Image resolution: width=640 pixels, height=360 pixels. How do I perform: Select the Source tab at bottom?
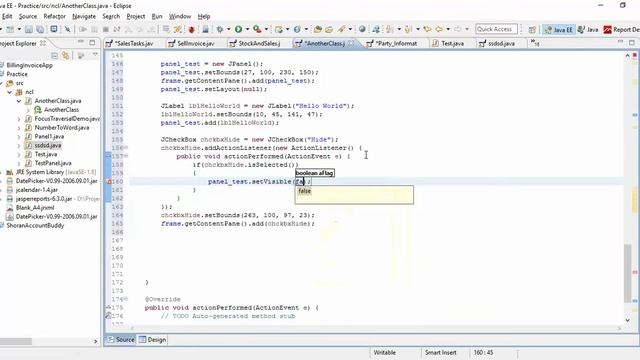pos(120,340)
